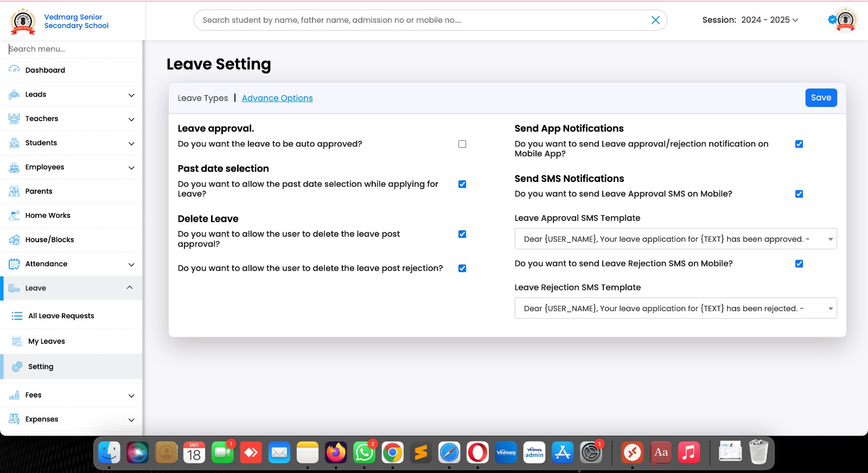868x473 pixels.
Task: Open the Trash in the dock
Action: tap(758, 452)
